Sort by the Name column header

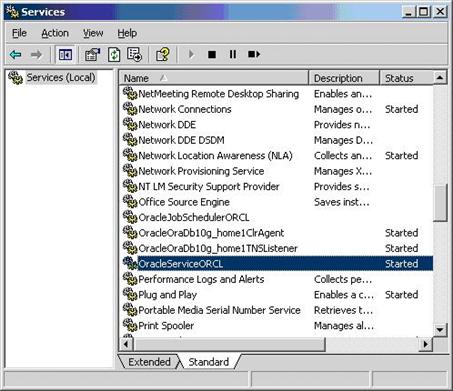tap(214, 78)
